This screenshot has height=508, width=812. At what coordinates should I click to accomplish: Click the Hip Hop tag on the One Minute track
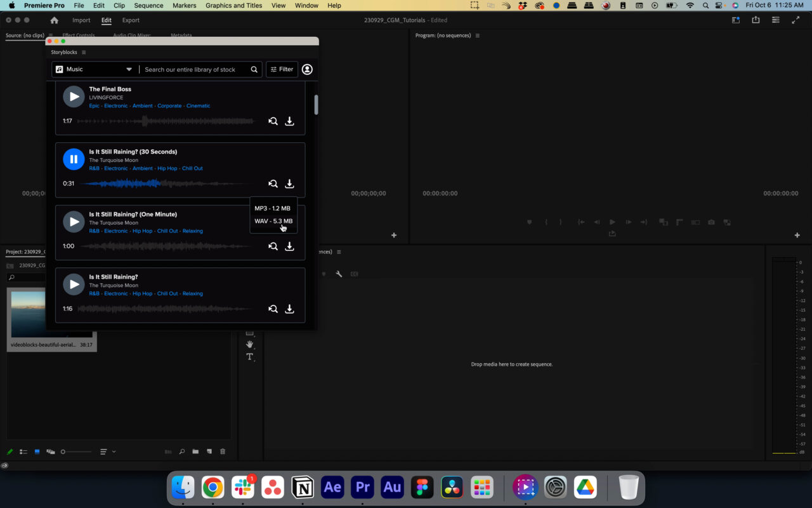[142, 231]
